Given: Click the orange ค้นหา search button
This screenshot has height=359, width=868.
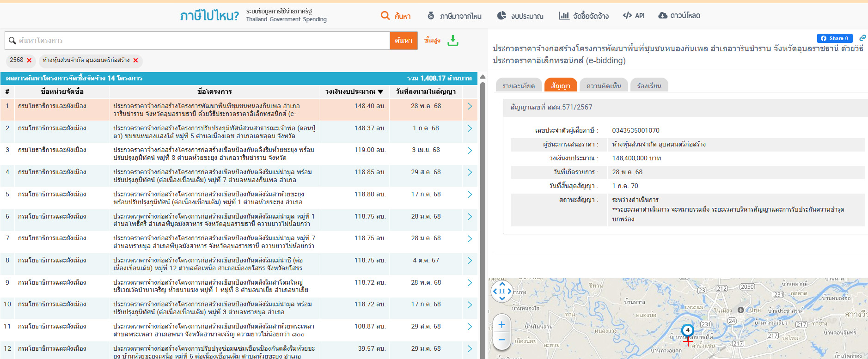Looking at the screenshot, I should click(403, 41).
